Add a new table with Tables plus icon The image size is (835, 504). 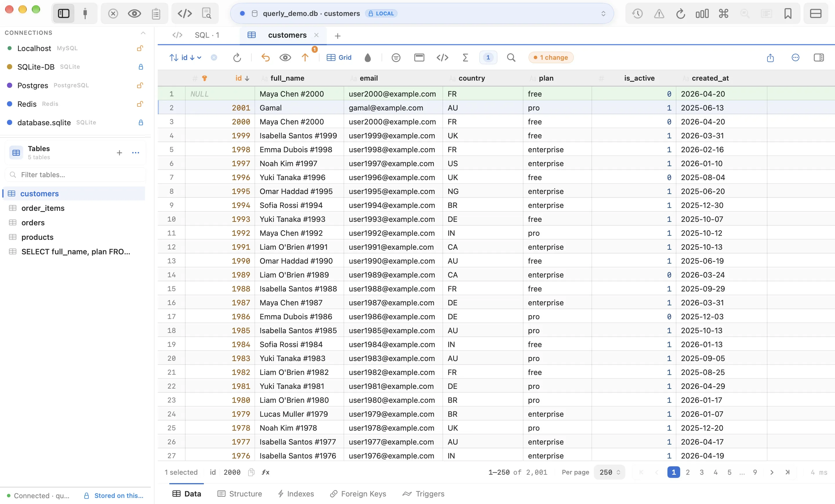119,153
